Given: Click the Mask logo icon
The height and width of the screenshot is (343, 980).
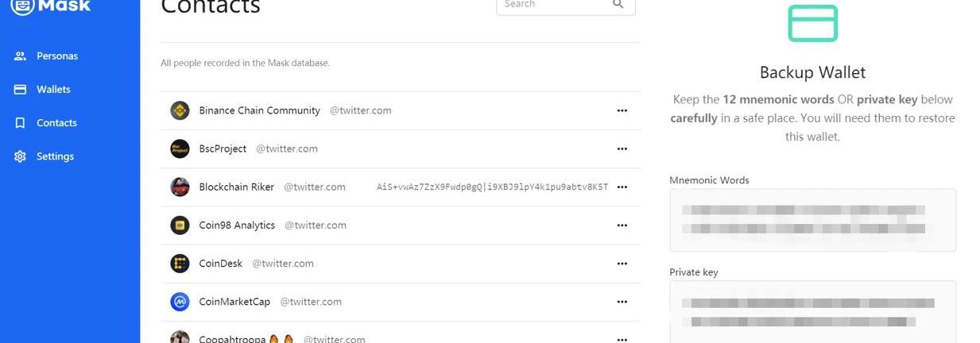Looking at the screenshot, I should coord(23,6).
